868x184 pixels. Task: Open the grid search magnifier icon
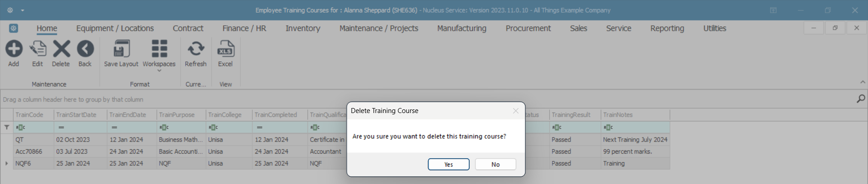[x=861, y=99]
